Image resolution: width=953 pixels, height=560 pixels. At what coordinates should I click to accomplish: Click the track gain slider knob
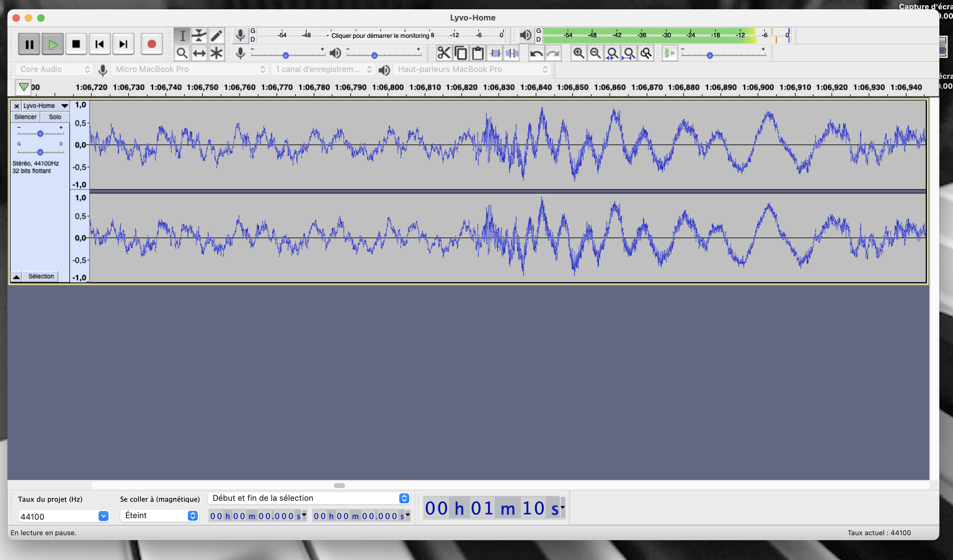click(40, 133)
